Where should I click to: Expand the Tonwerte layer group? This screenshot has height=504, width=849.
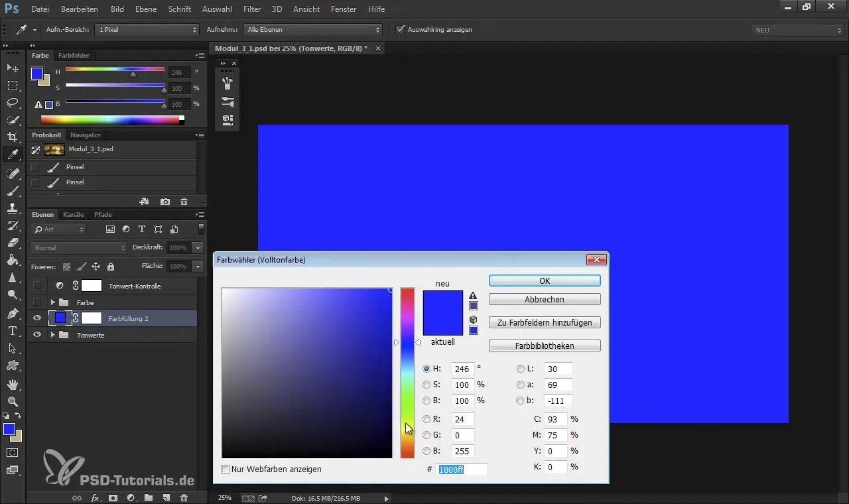point(52,335)
